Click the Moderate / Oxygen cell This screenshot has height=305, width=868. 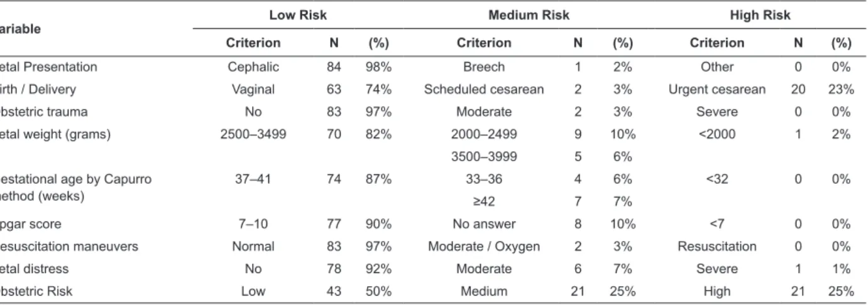click(x=485, y=246)
